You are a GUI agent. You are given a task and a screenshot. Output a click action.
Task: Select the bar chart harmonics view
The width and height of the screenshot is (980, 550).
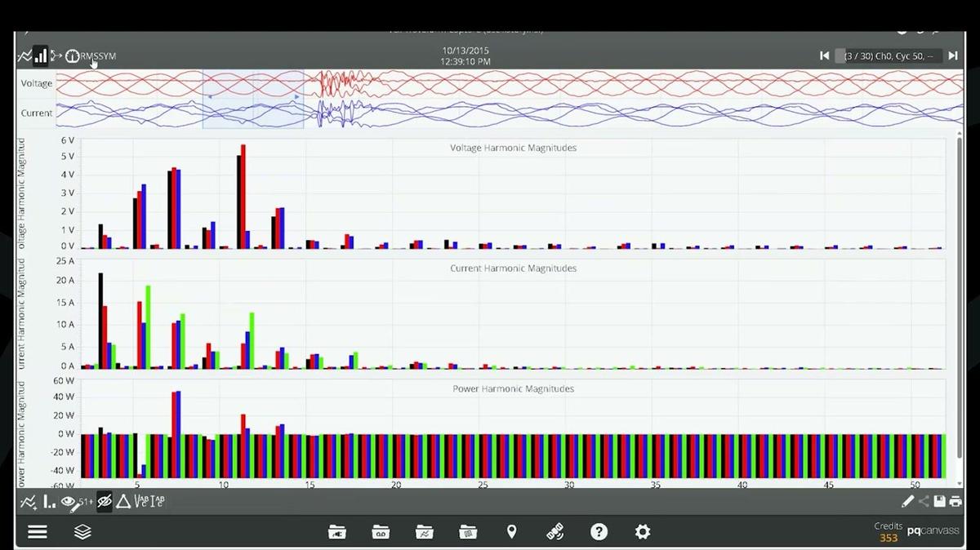click(x=41, y=55)
